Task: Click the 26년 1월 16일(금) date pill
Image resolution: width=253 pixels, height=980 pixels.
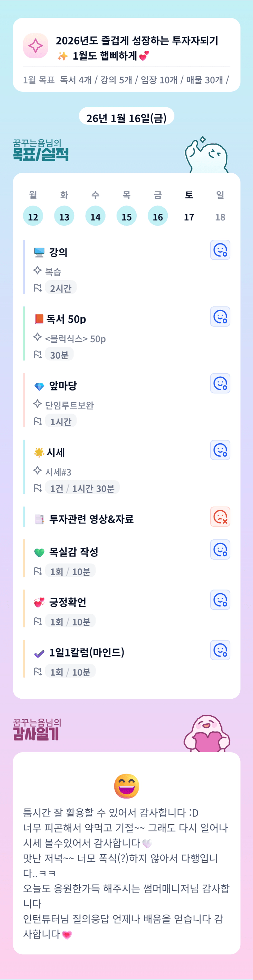Action: [126, 118]
